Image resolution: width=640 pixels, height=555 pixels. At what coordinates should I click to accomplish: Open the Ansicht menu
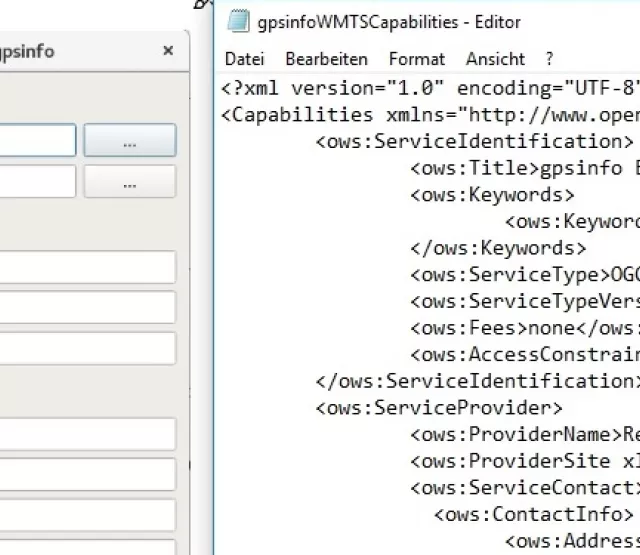(x=495, y=59)
